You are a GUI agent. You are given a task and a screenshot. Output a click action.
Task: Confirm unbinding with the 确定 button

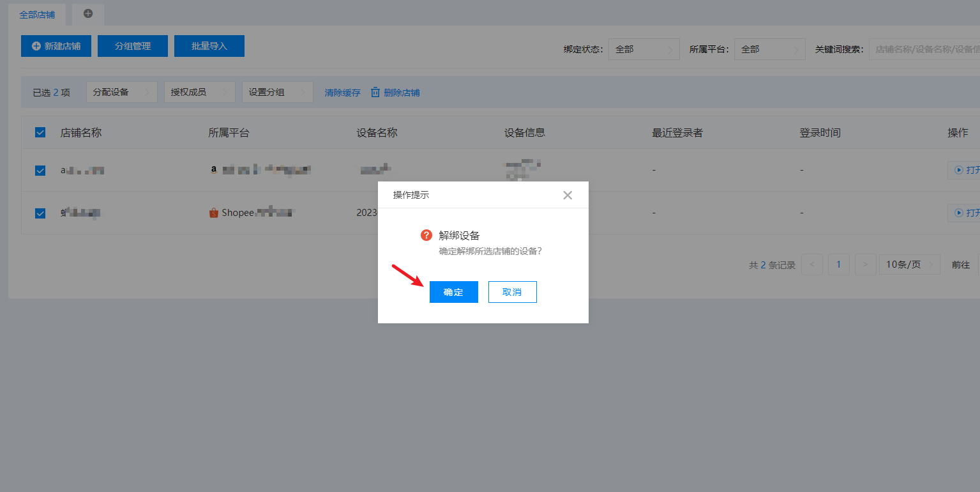tap(453, 292)
